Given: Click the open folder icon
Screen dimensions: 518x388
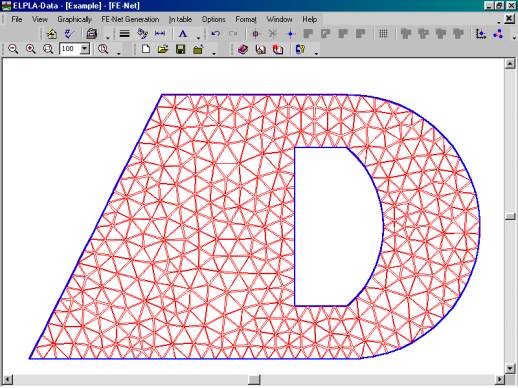Looking at the screenshot, I should click(163, 49).
